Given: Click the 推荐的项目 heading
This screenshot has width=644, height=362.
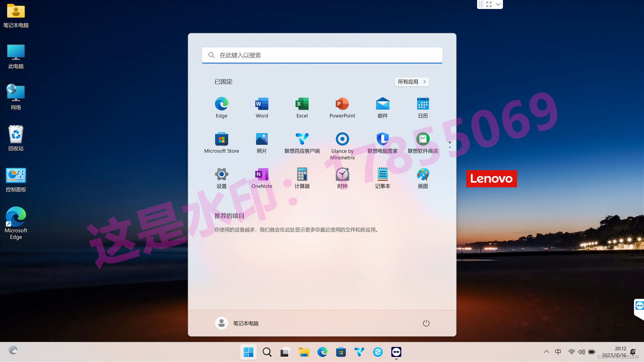Looking at the screenshot, I should [229, 216].
